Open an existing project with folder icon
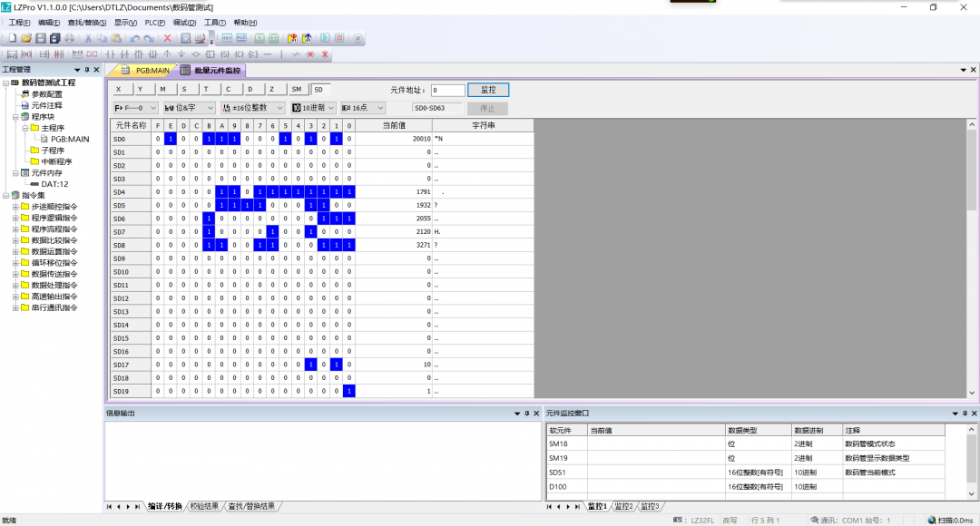 (26, 39)
